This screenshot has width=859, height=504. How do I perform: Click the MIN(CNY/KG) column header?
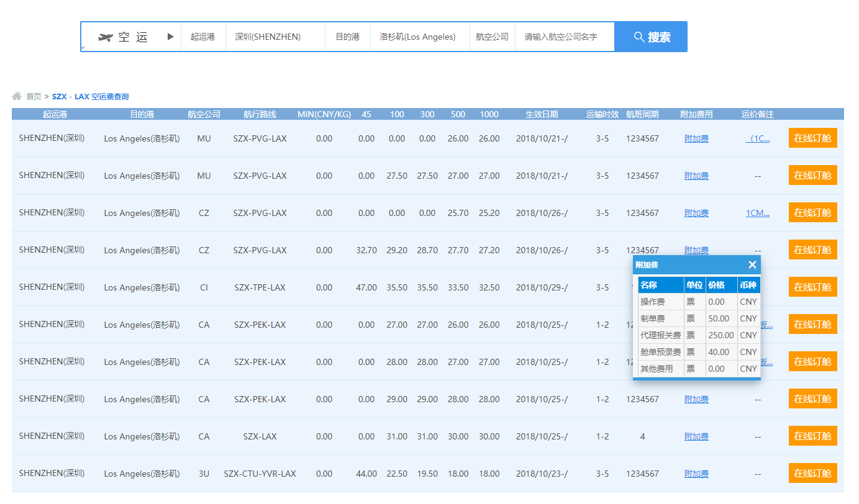tap(324, 114)
